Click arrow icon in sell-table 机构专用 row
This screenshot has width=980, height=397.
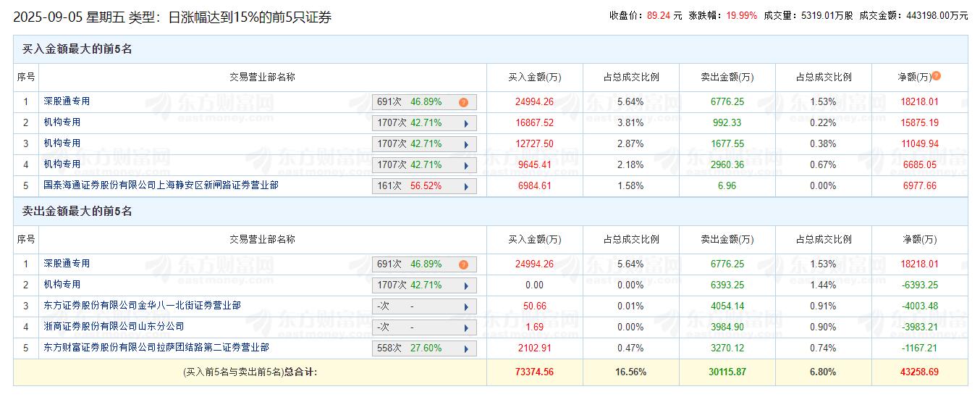click(466, 286)
